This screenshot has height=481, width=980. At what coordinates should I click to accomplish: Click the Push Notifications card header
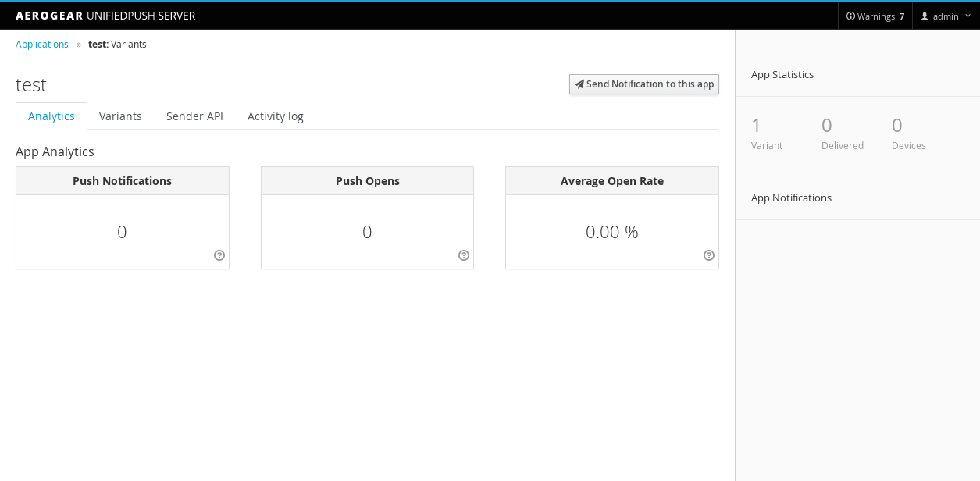(123, 181)
